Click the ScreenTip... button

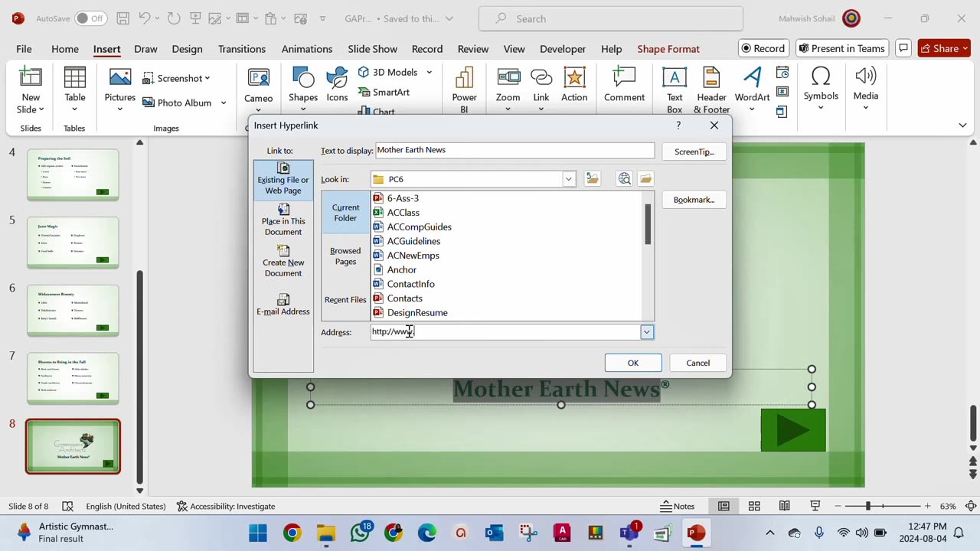(694, 152)
